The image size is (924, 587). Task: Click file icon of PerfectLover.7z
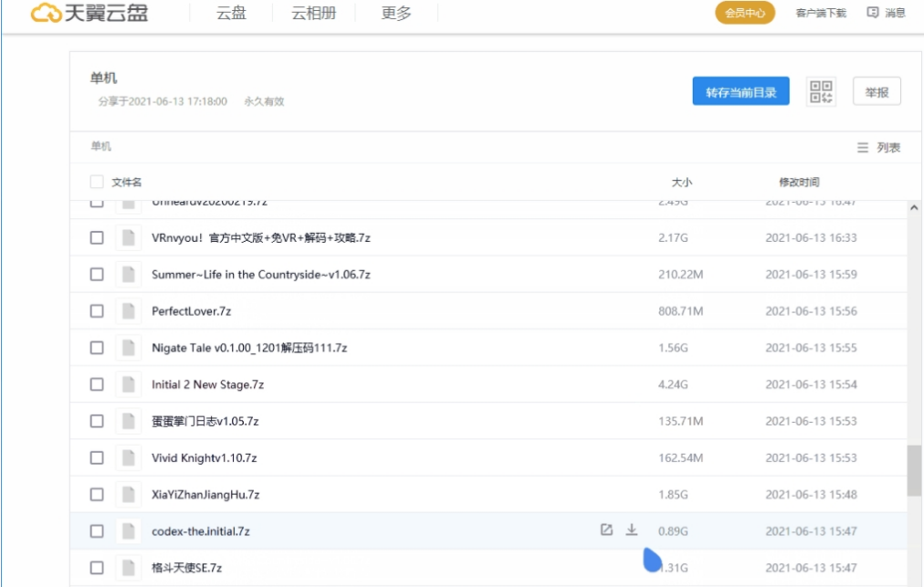(129, 311)
